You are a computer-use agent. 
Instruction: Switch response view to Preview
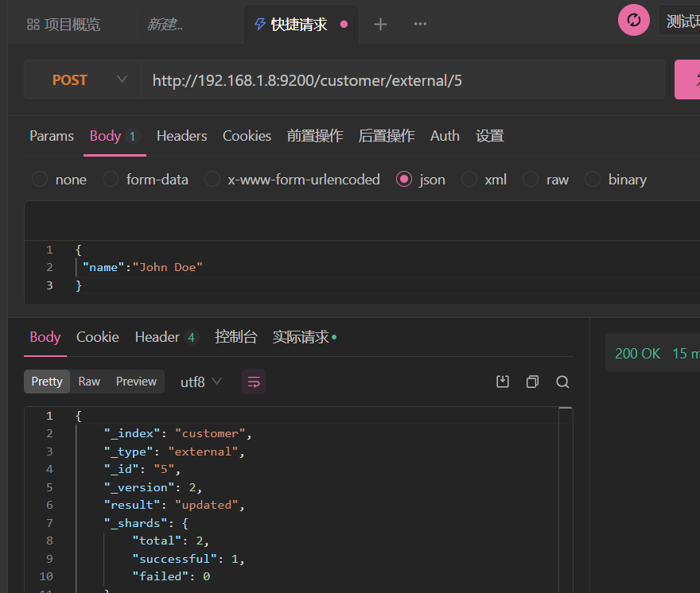click(x=136, y=382)
